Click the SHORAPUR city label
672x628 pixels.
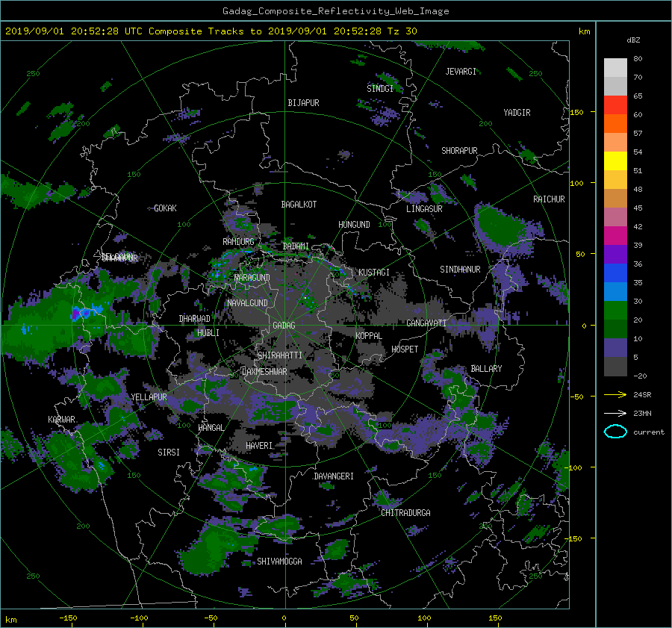(x=459, y=151)
